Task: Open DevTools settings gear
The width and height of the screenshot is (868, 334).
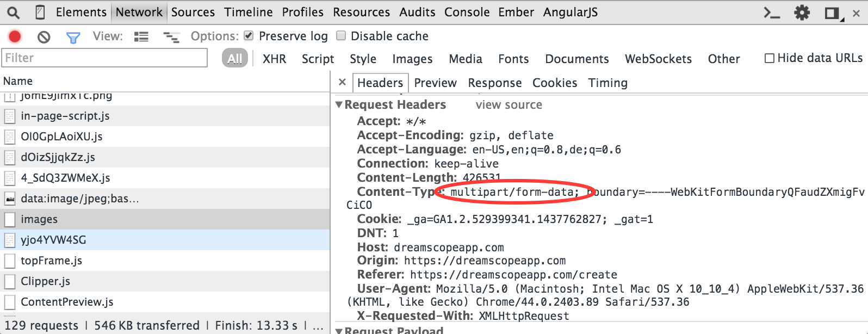Action: (x=802, y=13)
